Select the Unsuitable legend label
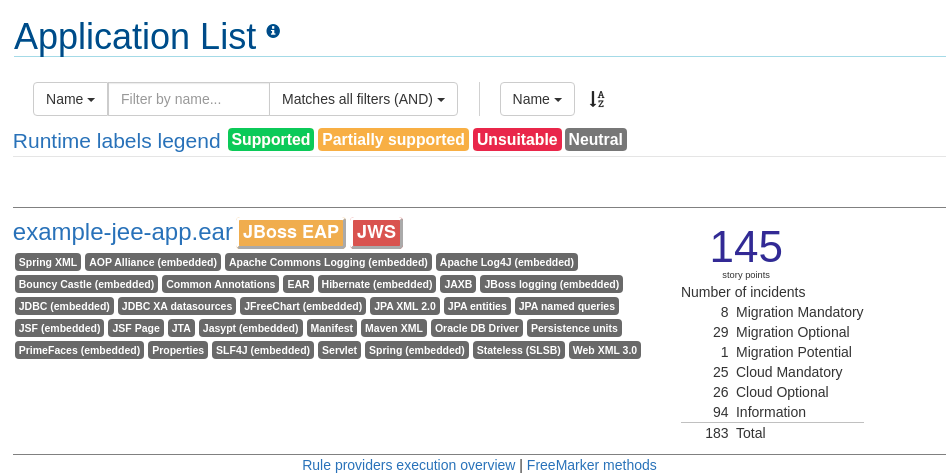Viewport: 950px width, 476px height. coord(517,139)
